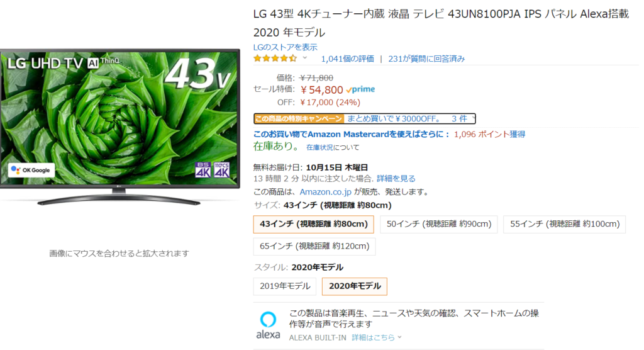Switch to the 2019年モデル style
Image resolution: width=644 pixels, height=350 pixels.
[x=285, y=286]
